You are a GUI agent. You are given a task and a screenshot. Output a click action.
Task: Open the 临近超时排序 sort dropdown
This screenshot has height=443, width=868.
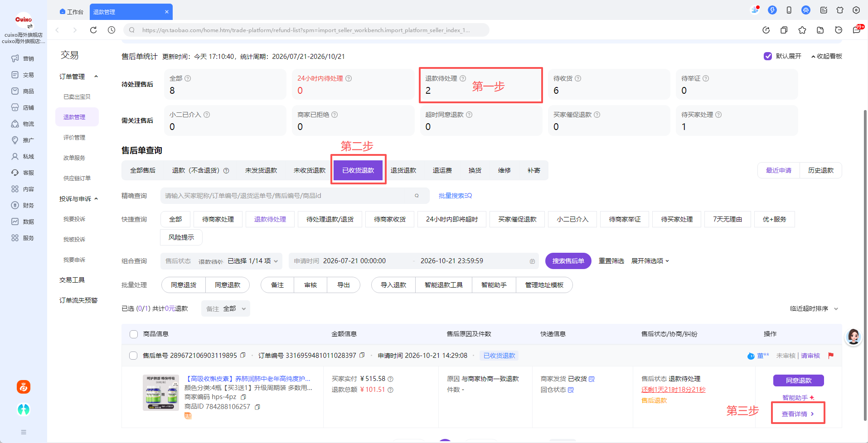pos(814,308)
